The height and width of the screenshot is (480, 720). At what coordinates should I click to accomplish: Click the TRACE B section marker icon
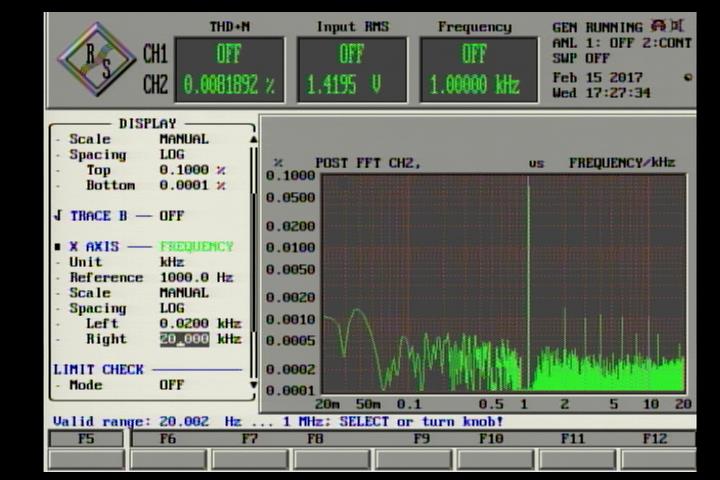pyautogui.click(x=58, y=215)
